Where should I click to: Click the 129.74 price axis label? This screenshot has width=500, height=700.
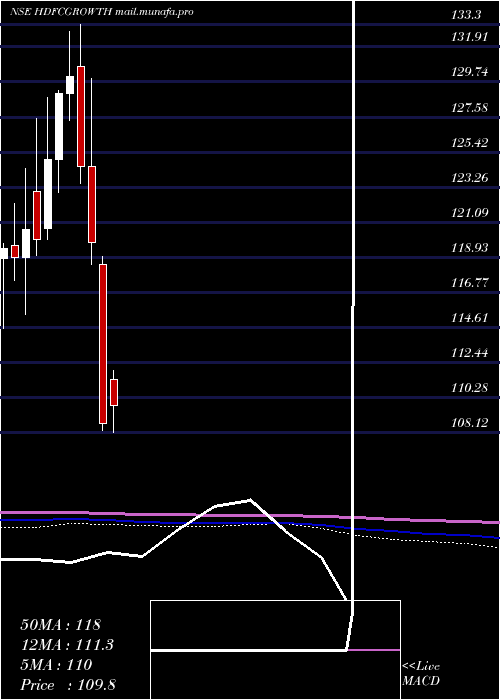click(x=470, y=72)
